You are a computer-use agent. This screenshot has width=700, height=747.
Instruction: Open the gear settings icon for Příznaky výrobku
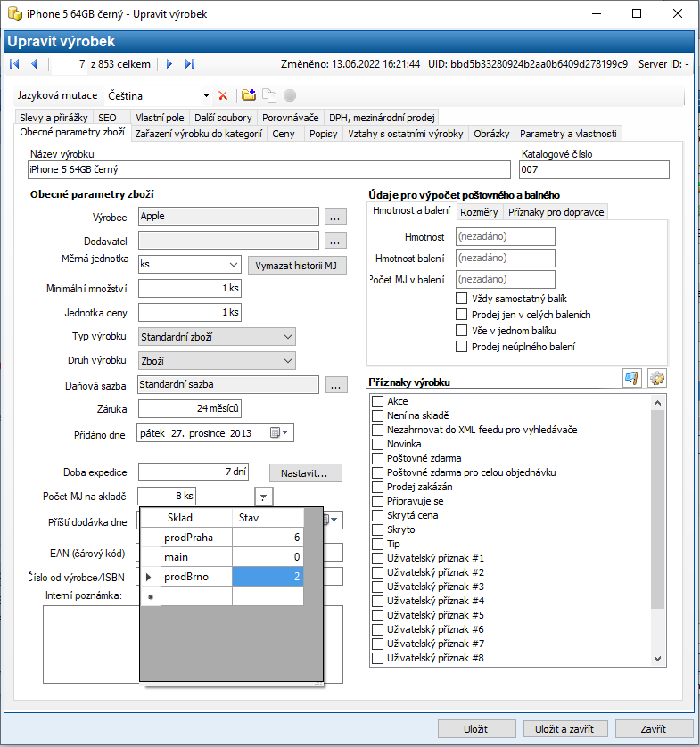(657, 379)
